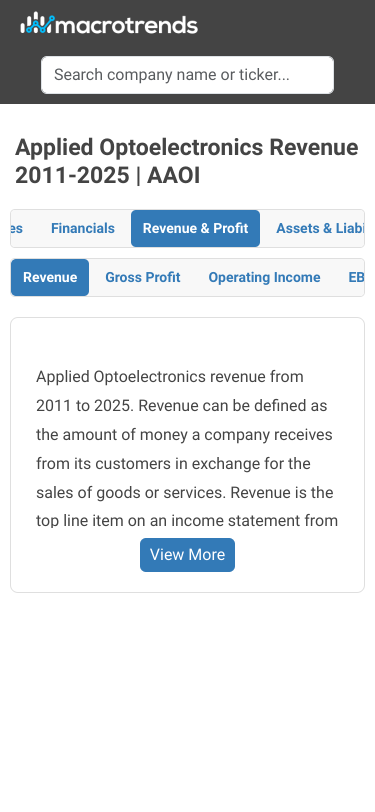
Task: Click the dark header bar beside the logo
Action: [285, 25]
